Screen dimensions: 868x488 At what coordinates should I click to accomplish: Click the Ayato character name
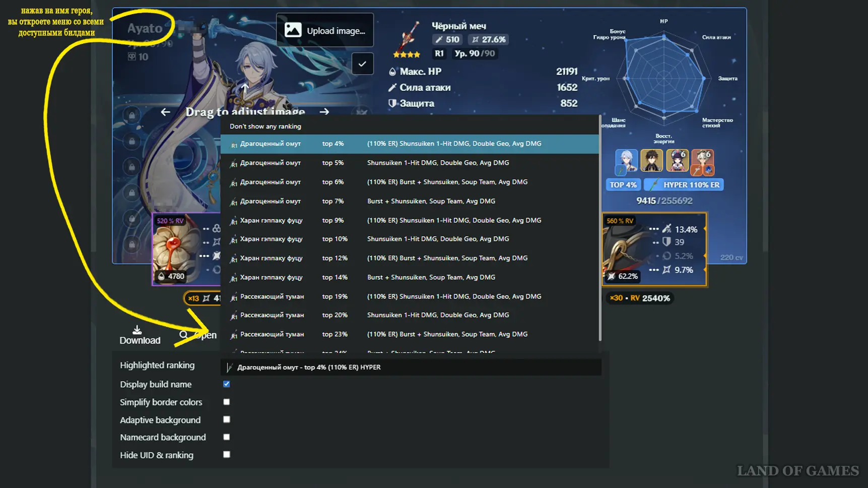coord(145,28)
